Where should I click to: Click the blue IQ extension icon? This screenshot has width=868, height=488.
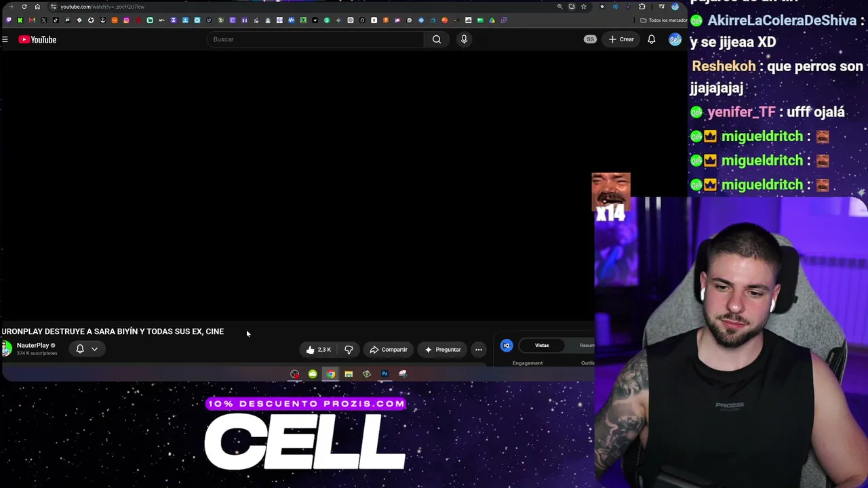507,346
